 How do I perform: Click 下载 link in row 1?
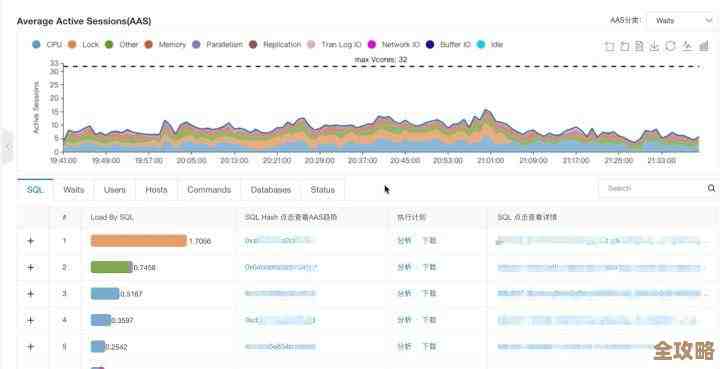(429, 240)
